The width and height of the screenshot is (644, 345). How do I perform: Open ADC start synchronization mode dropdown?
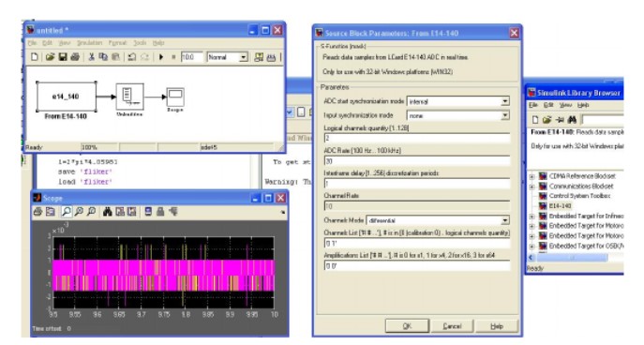(x=504, y=101)
